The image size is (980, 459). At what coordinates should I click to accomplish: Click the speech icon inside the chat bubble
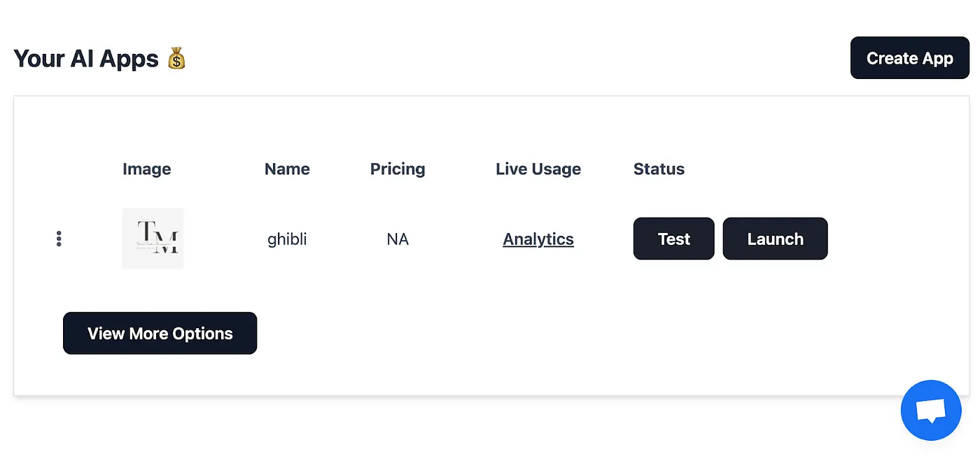point(930,410)
